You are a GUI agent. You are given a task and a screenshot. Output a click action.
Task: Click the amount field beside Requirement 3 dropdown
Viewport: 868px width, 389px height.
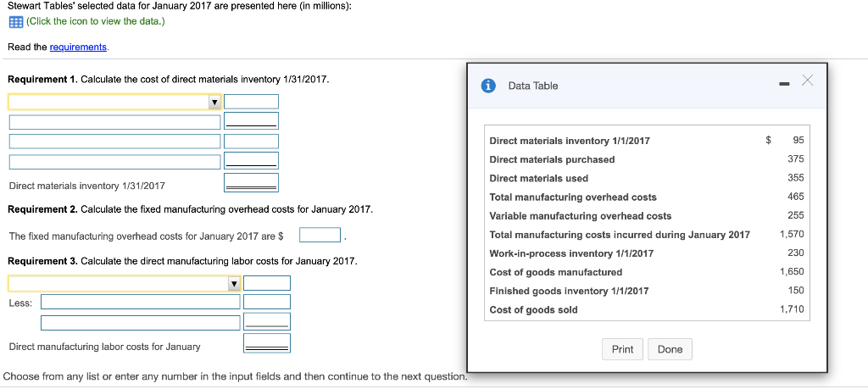[x=267, y=283]
